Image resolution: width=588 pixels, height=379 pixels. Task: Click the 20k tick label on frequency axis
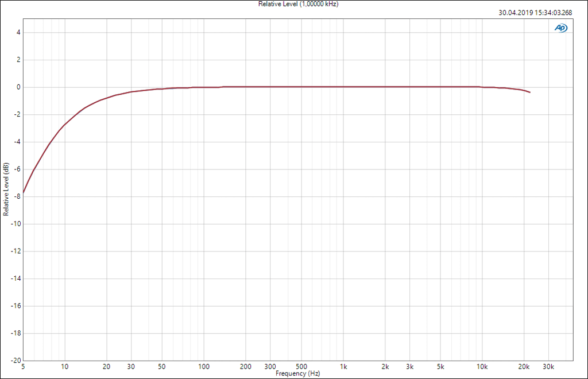tap(523, 366)
